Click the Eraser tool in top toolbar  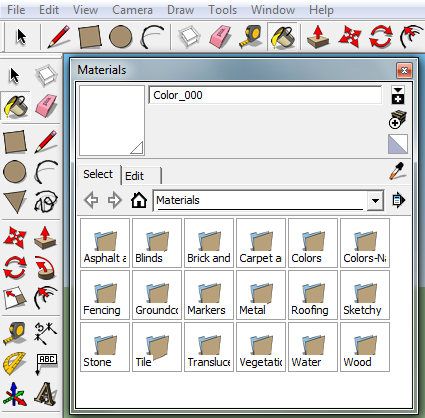(220, 36)
